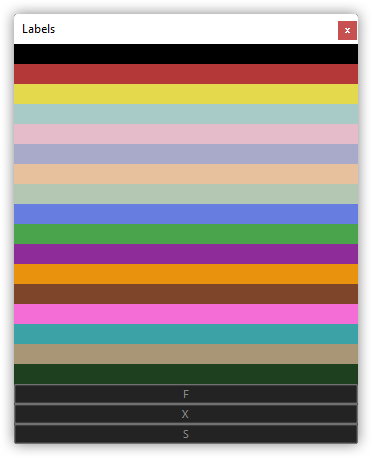Click the S button

(186, 434)
